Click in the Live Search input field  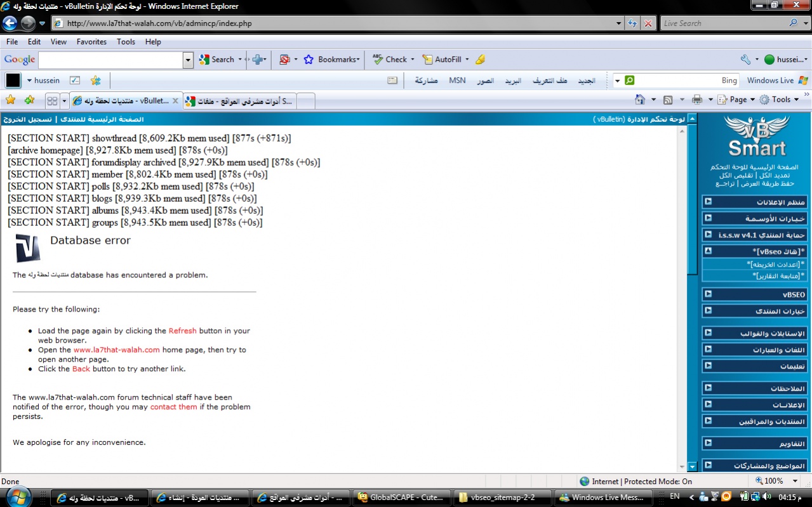click(722, 23)
